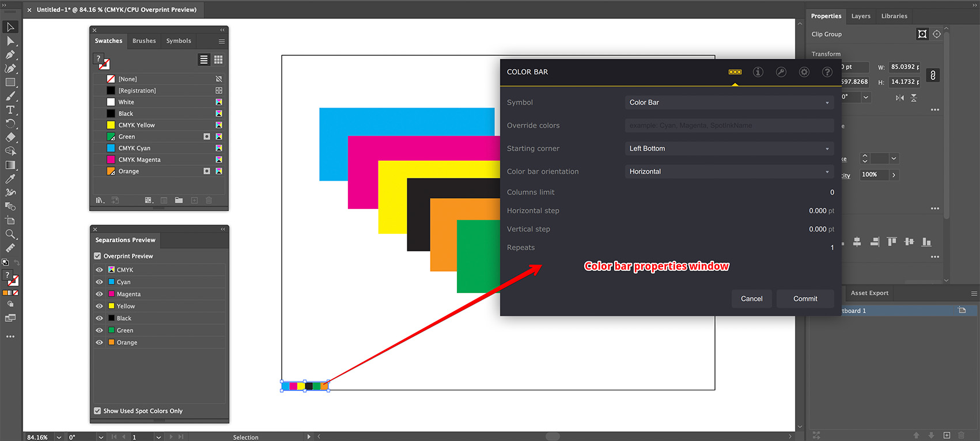
Task: Open artboard number dropdown in status bar
Action: (x=158, y=437)
